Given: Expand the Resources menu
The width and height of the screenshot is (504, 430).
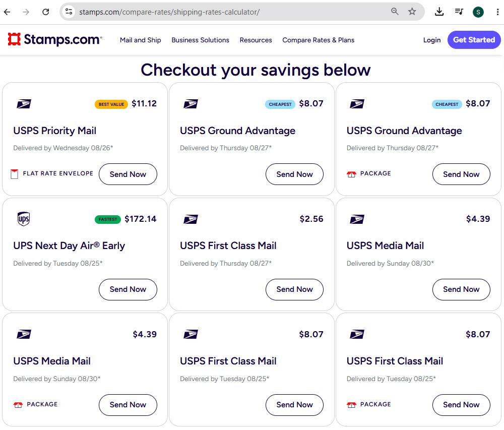Looking at the screenshot, I should click(256, 40).
